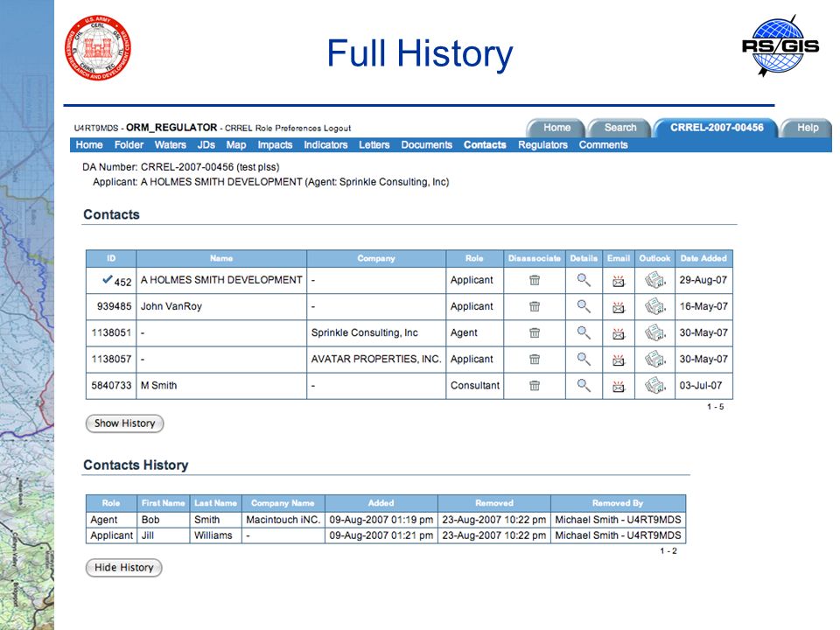Select the Contacts menu item
The height and width of the screenshot is (630, 840).
point(485,144)
